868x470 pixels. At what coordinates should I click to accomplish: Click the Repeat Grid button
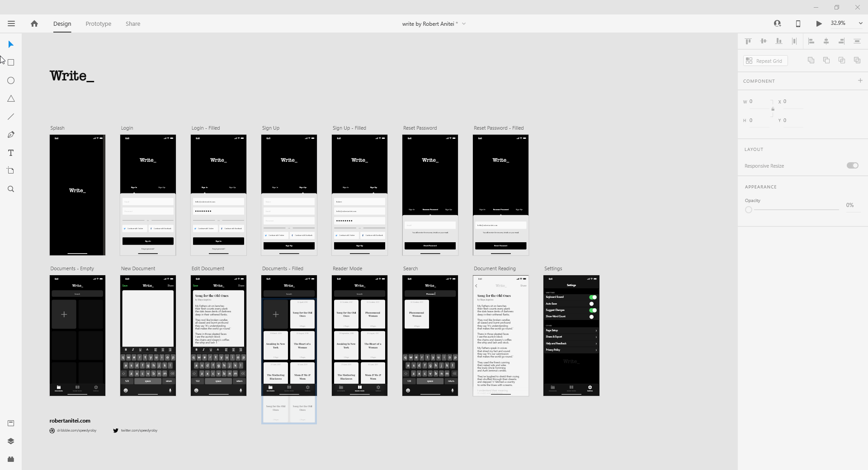coord(765,60)
